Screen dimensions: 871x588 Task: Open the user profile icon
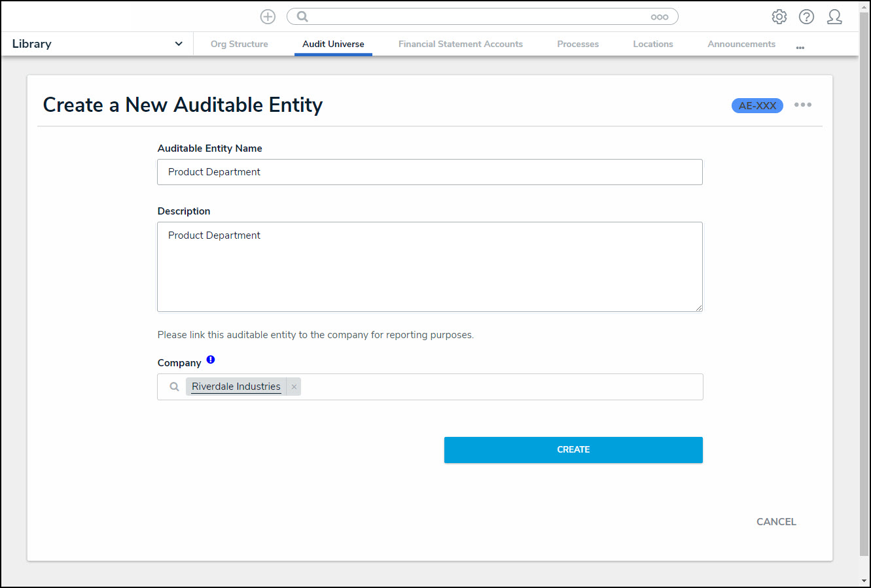[834, 17]
